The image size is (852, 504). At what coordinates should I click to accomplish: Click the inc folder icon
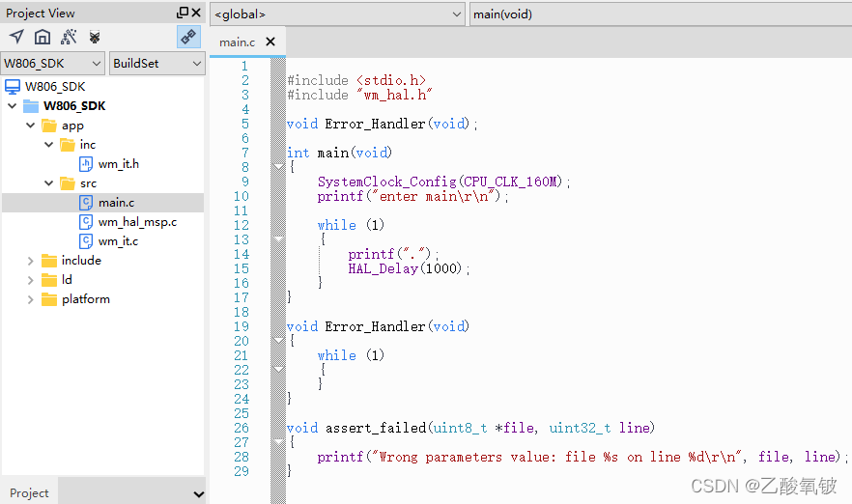tap(68, 145)
